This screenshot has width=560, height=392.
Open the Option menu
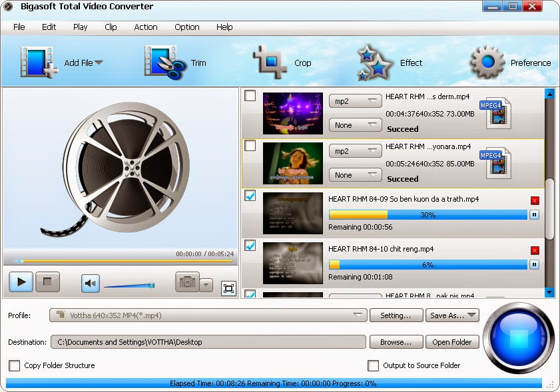(x=187, y=27)
